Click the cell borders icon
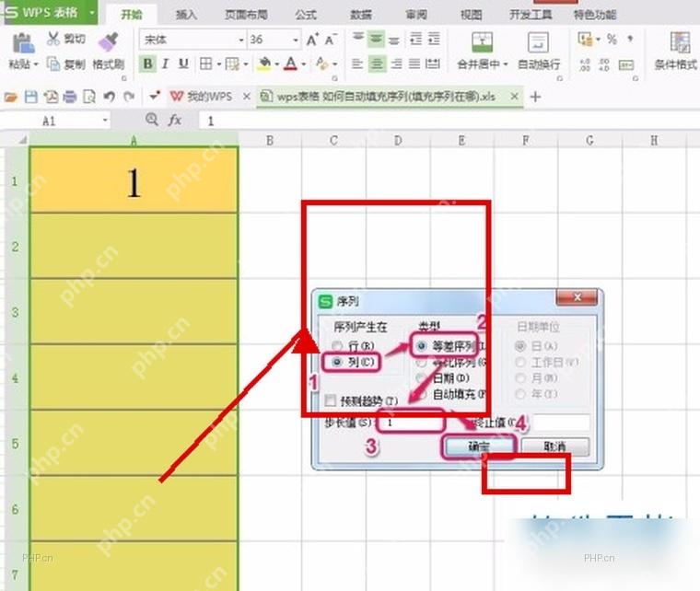700x591 pixels. tap(205, 64)
